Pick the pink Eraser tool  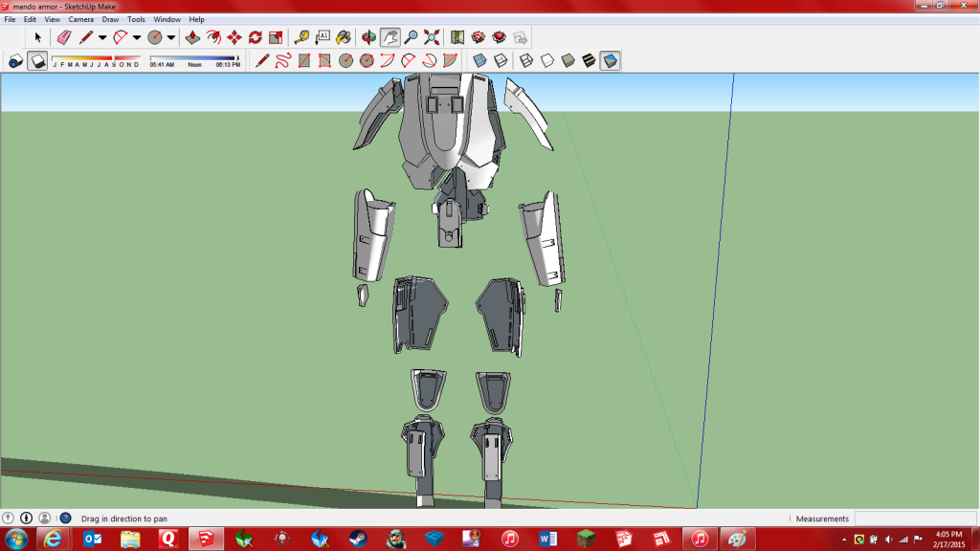[64, 37]
